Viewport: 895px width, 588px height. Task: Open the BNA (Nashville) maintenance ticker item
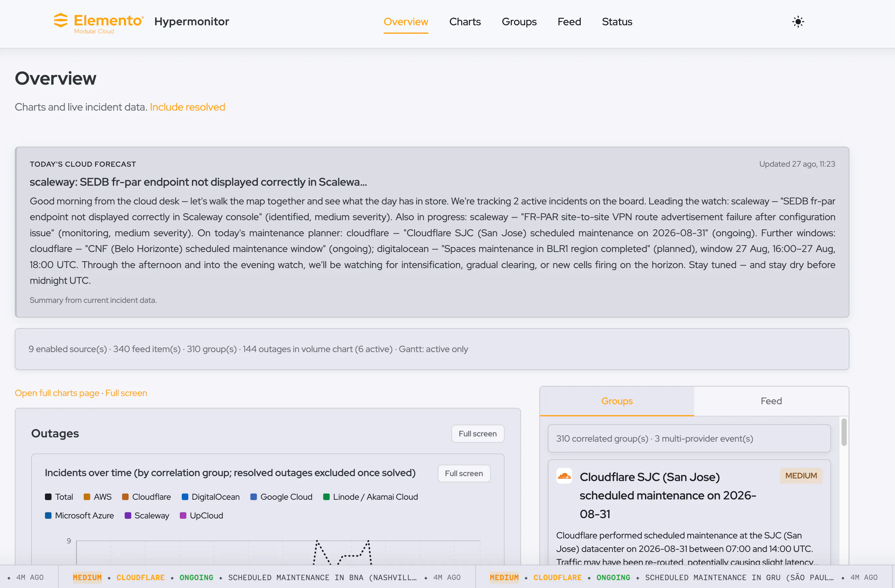point(267,577)
